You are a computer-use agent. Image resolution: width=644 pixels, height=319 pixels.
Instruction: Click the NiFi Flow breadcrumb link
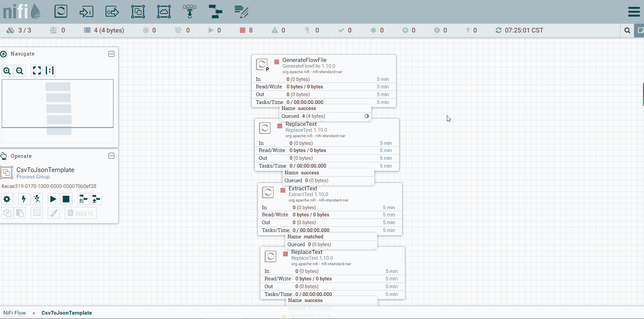(x=15, y=313)
